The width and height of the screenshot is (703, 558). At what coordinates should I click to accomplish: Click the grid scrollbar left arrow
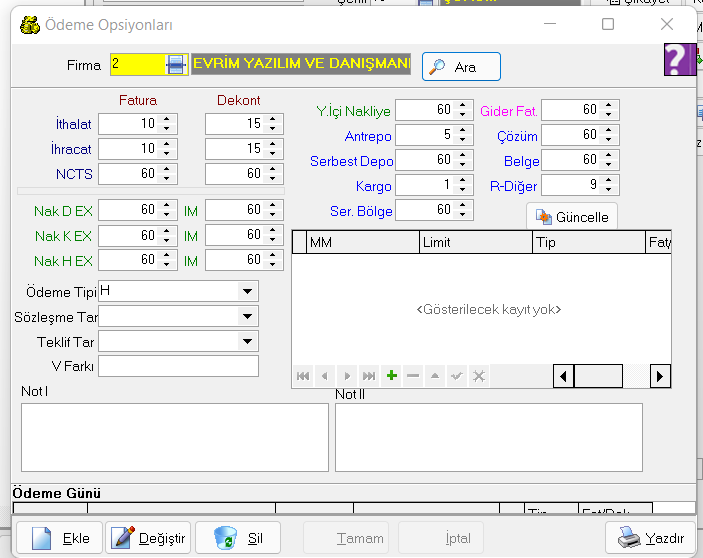564,376
